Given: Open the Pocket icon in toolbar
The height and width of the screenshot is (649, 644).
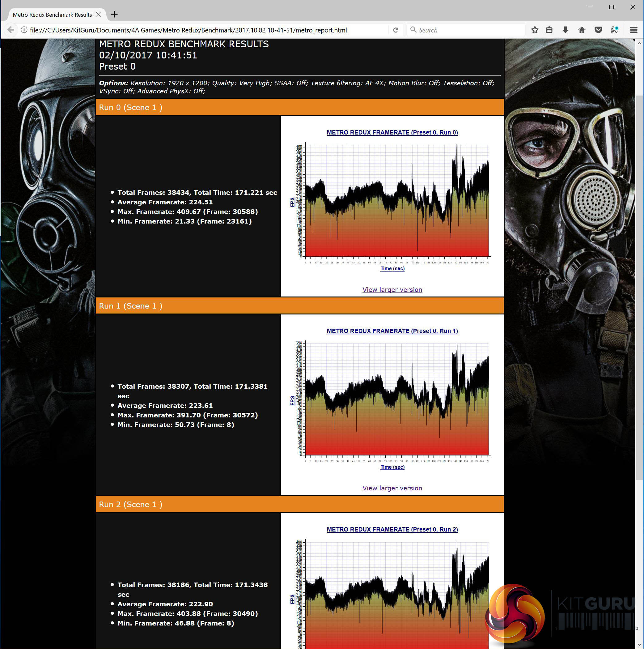Looking at the screenshot, I should (x=598, y=30).
